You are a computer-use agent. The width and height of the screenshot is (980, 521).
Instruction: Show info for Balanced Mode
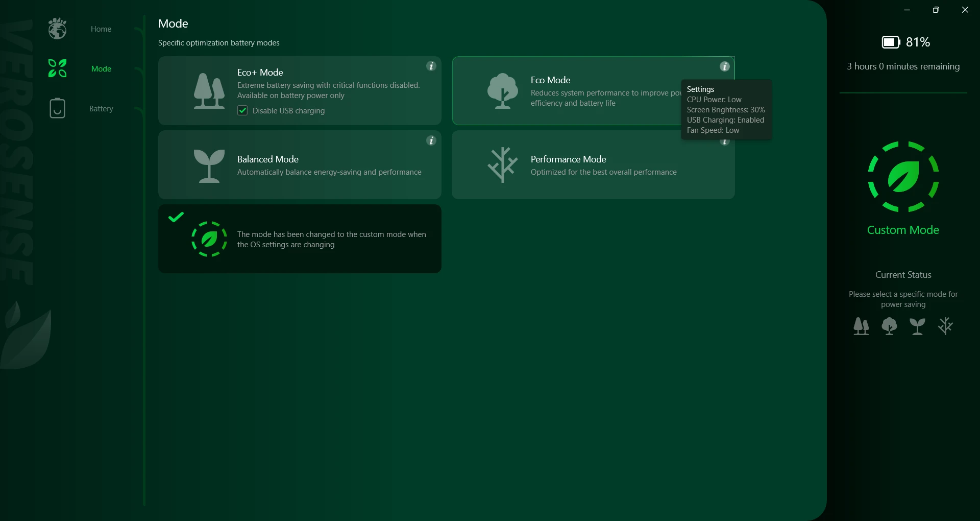[431, 140]
